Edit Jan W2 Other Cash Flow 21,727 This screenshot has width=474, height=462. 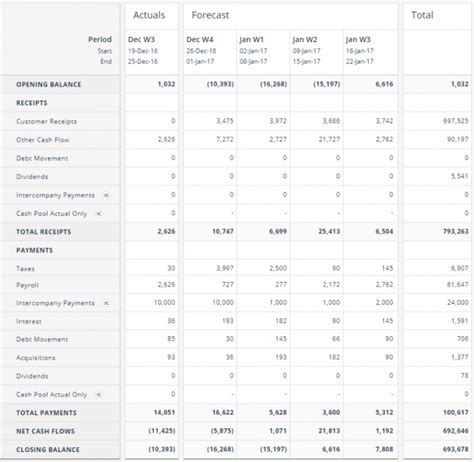(329, 139)
